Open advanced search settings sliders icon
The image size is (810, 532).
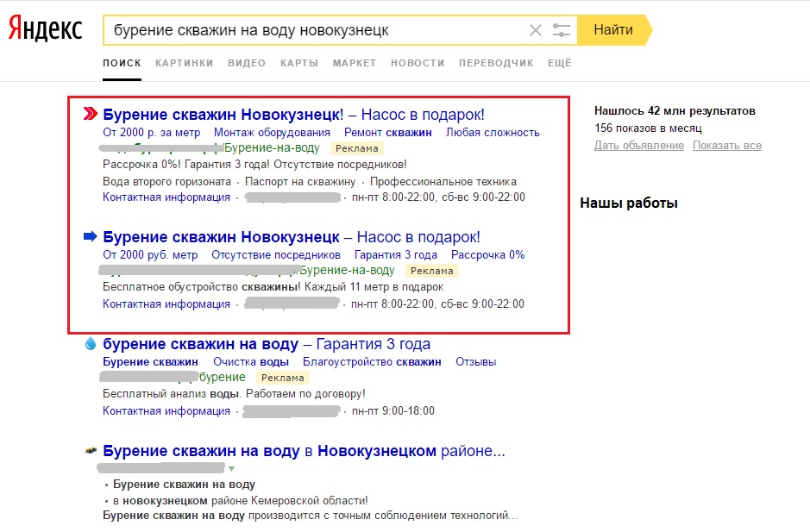point(561,30)
